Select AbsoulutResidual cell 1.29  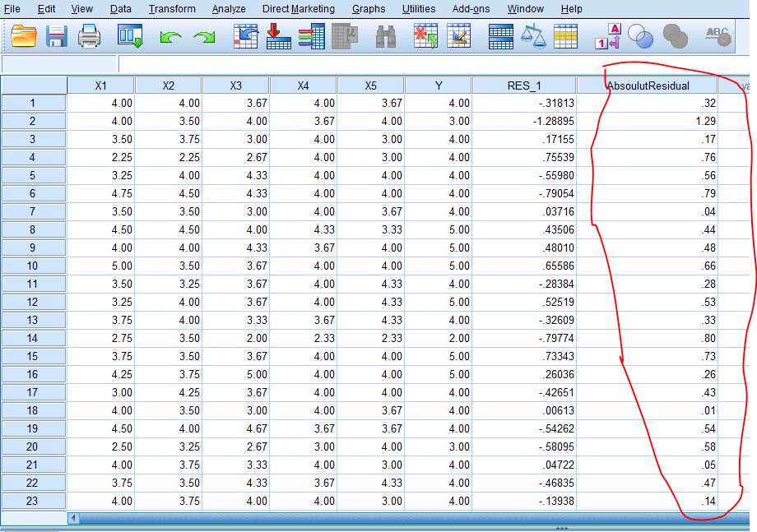pyautogui.click(x=648, y=121)
